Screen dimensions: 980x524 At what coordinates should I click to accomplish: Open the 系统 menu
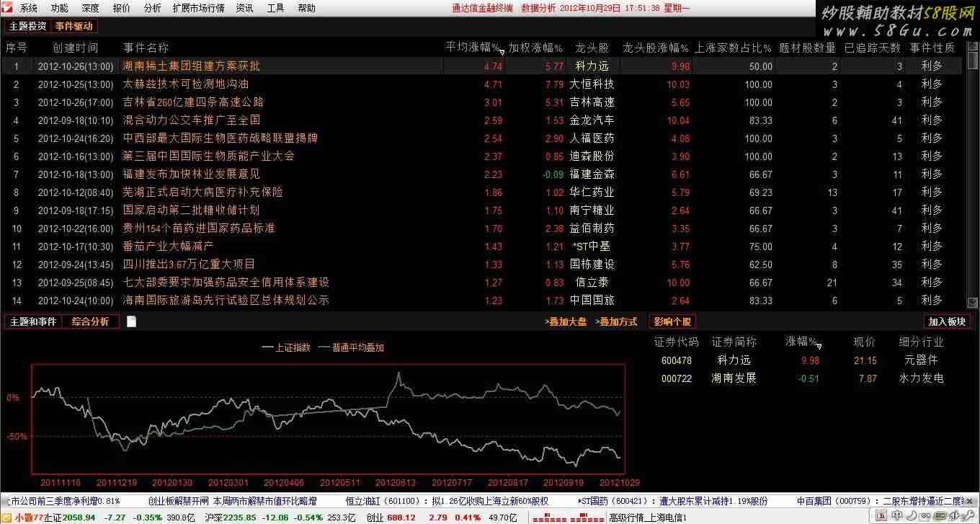[29, 9]
